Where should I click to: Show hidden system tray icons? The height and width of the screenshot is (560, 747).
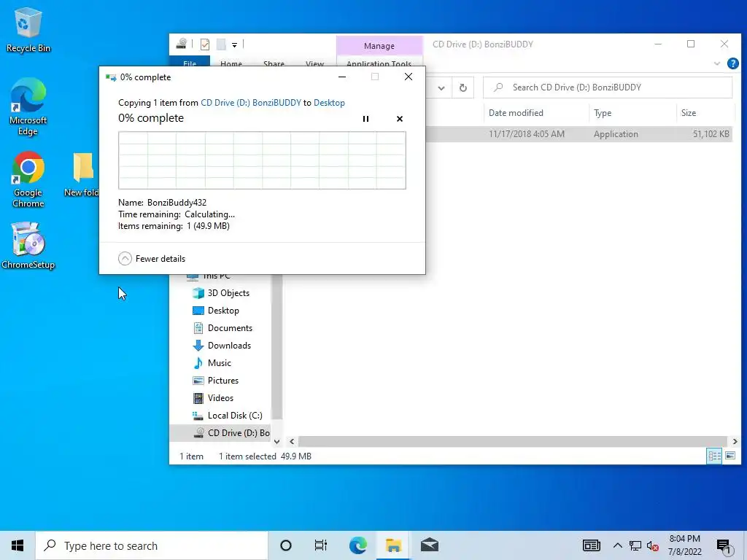[617, 545]
